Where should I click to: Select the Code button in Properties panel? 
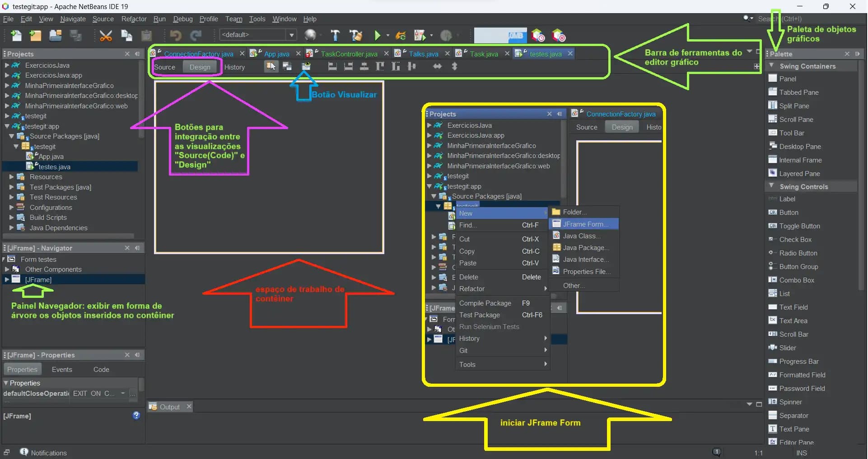[x=101, y=369]
